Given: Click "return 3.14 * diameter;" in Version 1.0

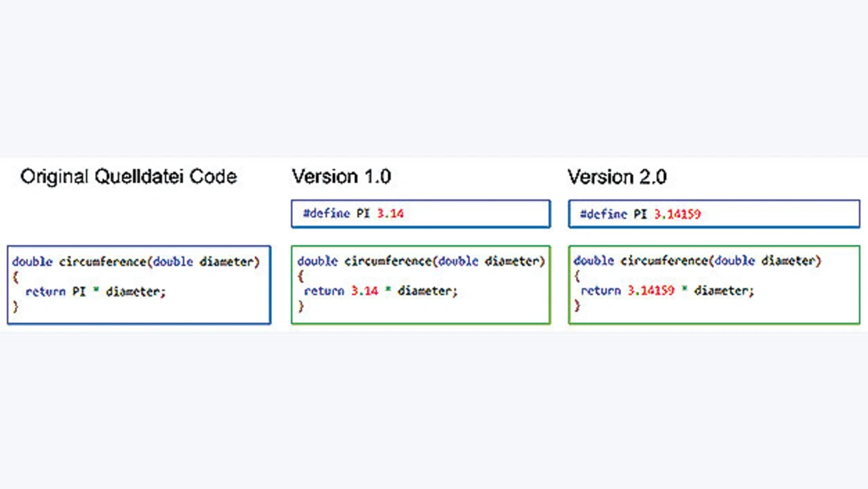Looking at the screenshot, I should (x=380, y=291).
